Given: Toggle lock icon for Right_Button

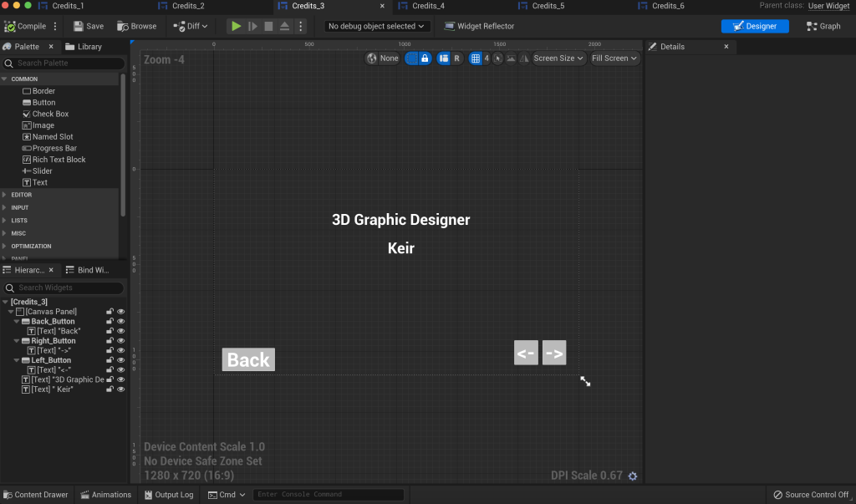Looking at the screenshot, I should (110, 341).
